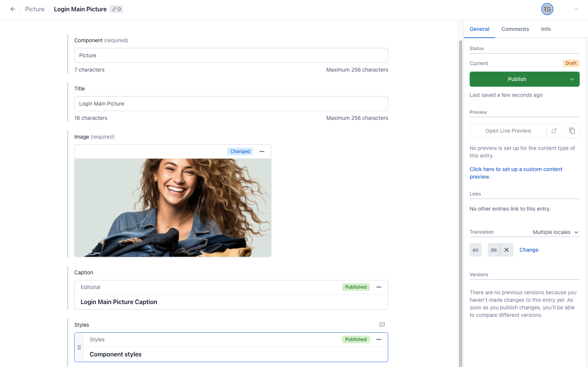This screenshot has height=367, width=588.
Task: Open the top-right more options menu
Action: coord(576,9)
